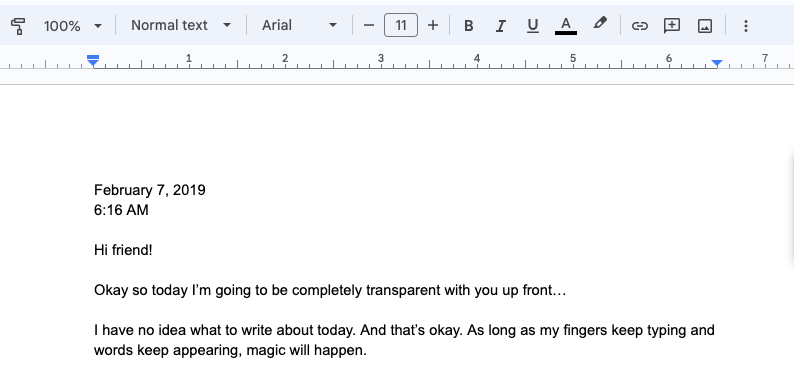Click the text line 'Hi friend!'
The image size is (794, 382).
click(x=123, y=250)
